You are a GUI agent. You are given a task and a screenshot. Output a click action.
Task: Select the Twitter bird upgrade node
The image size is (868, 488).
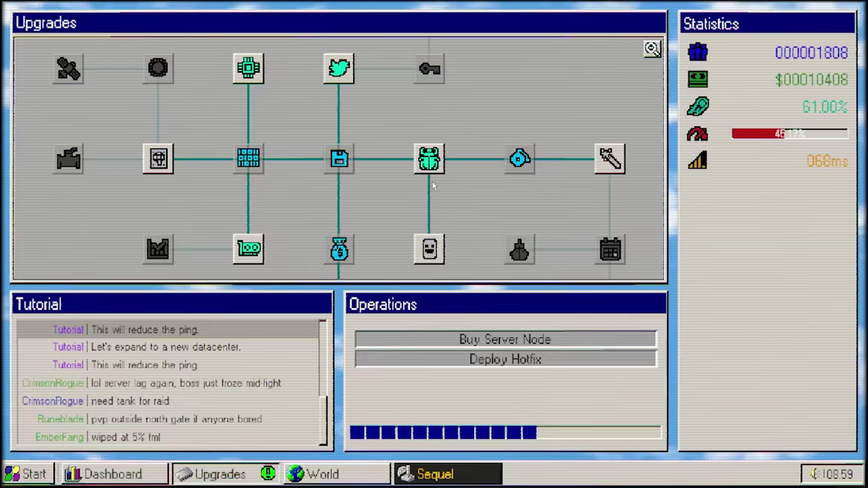pos(338,68)
